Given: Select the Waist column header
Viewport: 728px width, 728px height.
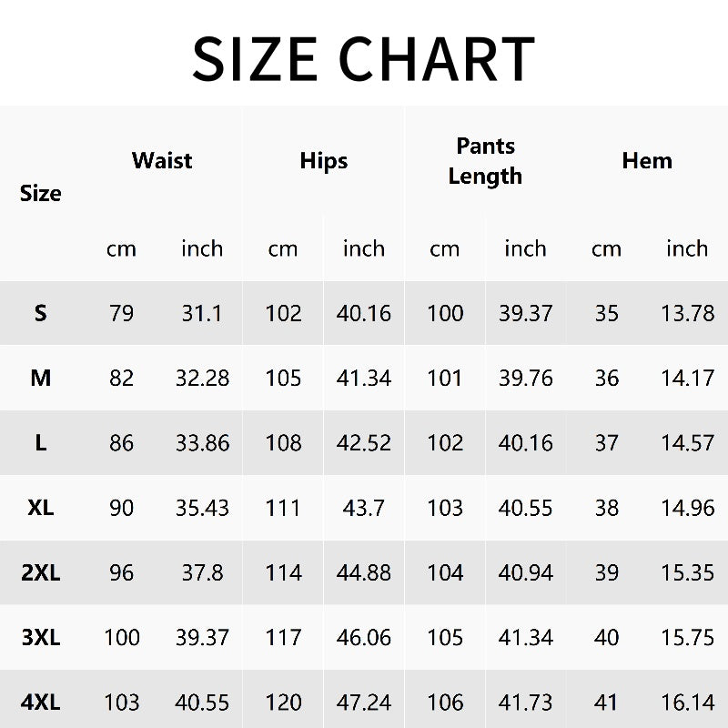Looking at the screenshot, I should point(162,161).
